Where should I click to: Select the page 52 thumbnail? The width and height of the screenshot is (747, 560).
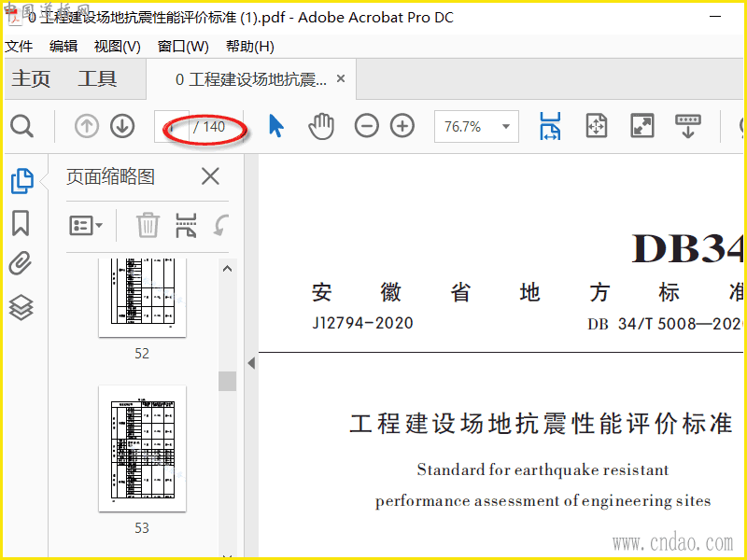142,297
